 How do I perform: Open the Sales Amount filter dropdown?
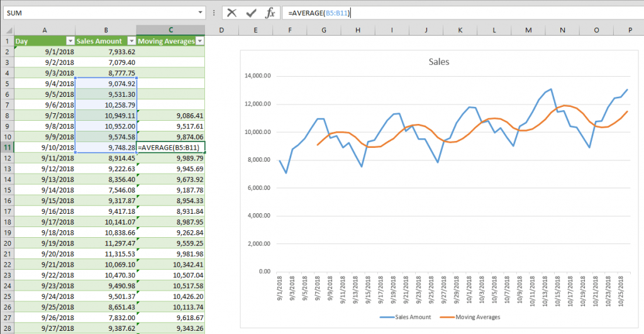tap(131, 41)
